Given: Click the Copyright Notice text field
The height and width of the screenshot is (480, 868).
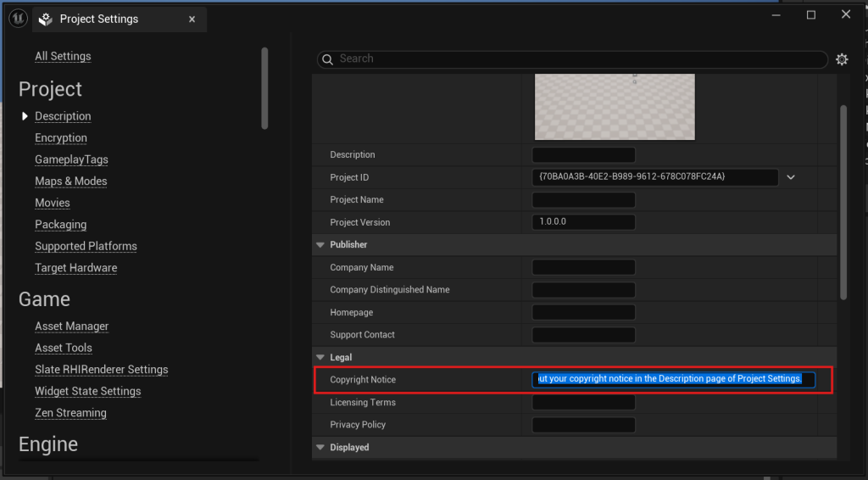Looking at the screenshot, I should [673, 379].
